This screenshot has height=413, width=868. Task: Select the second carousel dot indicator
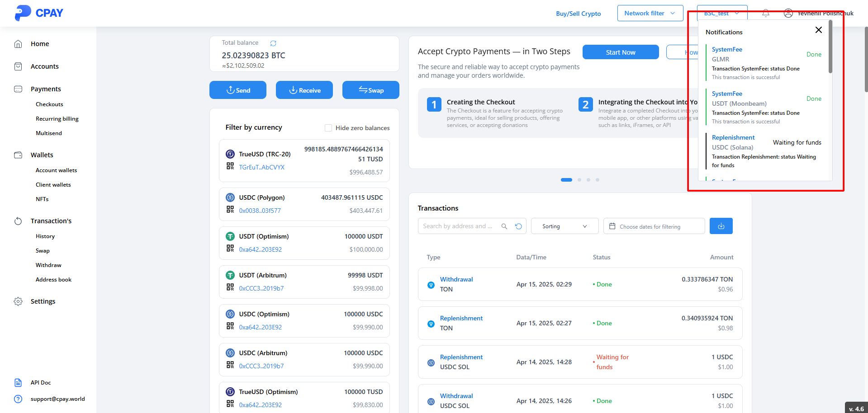click(579, 180)
